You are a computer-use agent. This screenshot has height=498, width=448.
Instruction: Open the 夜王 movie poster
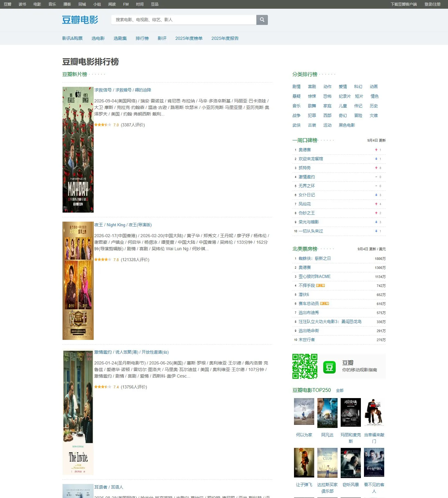pos(78,281)
